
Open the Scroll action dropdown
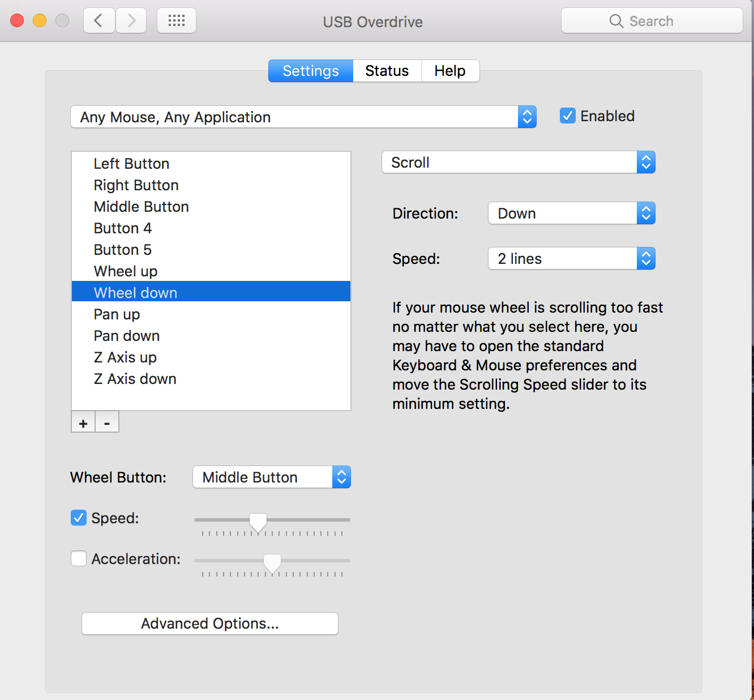tap(519, 162)
